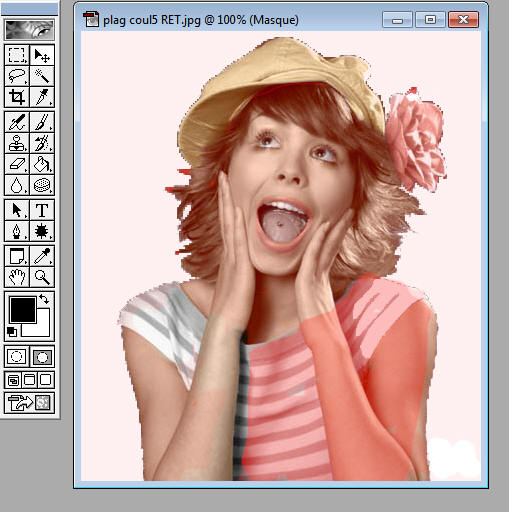Switch to the Eraser tool

pos(17,164)
